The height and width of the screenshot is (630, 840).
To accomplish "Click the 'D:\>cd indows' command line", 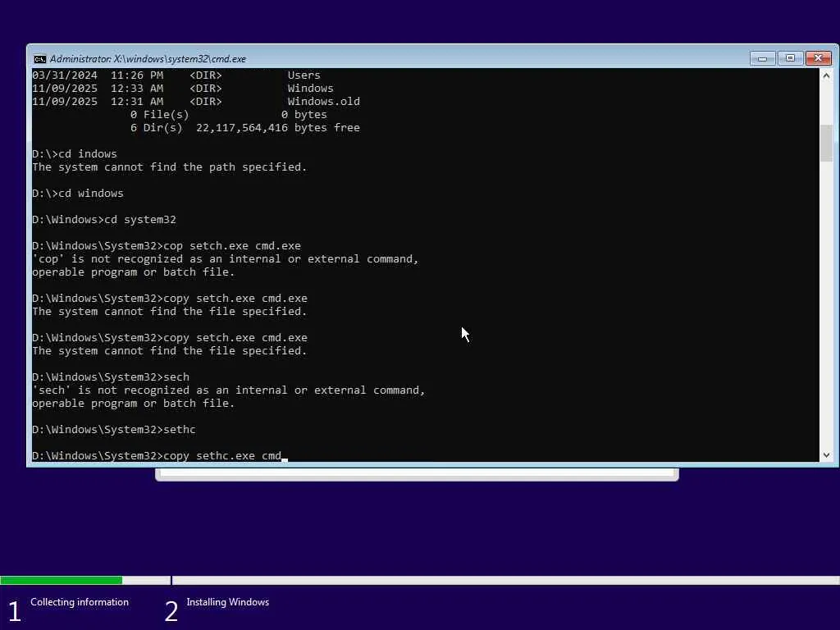I will pyautogui.click(x=75, y=154).
